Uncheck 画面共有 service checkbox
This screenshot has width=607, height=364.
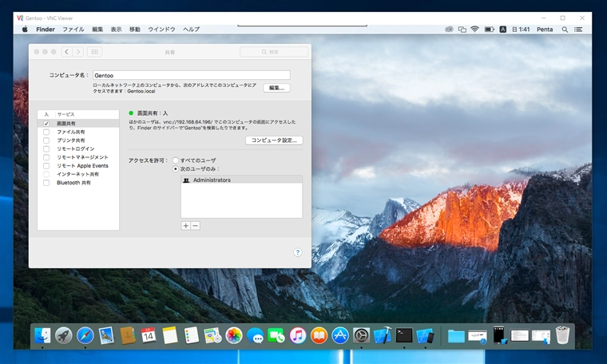tap(46, 124)
